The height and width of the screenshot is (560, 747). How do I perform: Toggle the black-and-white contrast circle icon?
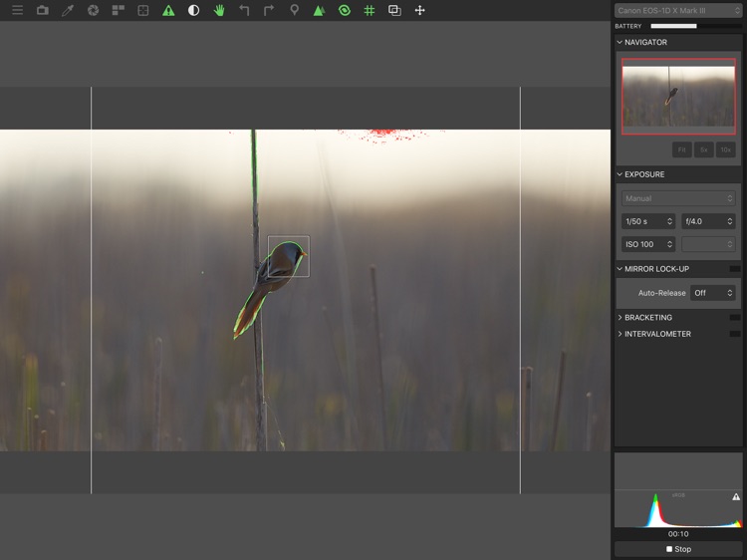pos(193,10)
